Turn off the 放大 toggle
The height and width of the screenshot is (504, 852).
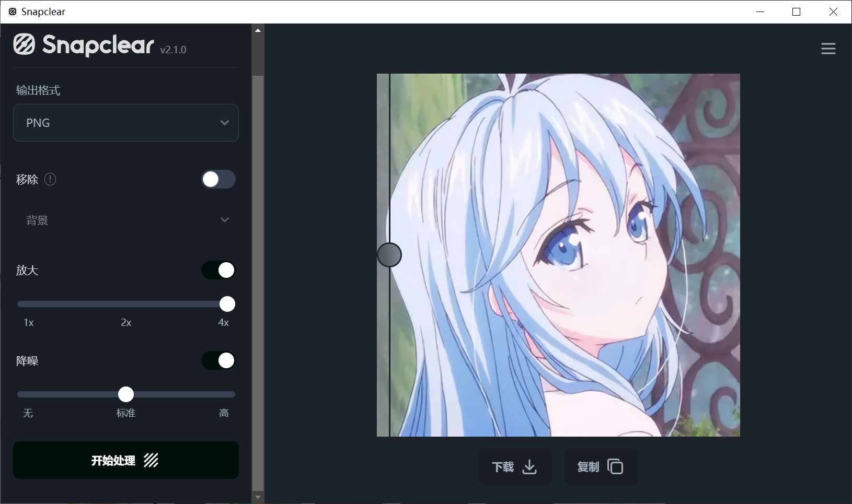[x=218, y=270]
